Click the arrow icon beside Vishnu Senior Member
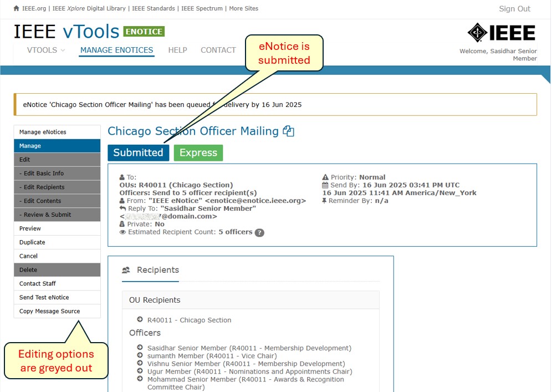552x392 pixels. (x=140, y=363)
